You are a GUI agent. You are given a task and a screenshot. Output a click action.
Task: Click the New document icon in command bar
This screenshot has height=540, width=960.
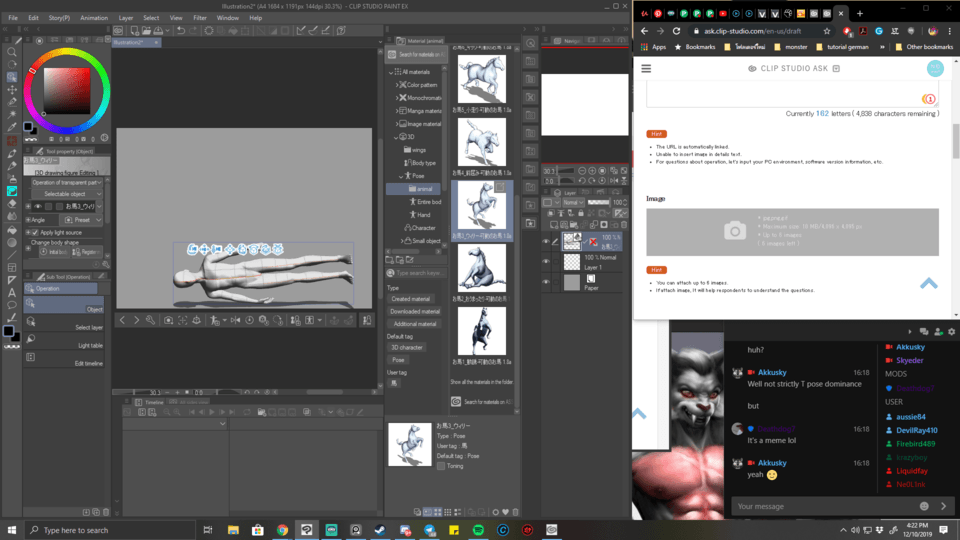(x=135, y=31)
